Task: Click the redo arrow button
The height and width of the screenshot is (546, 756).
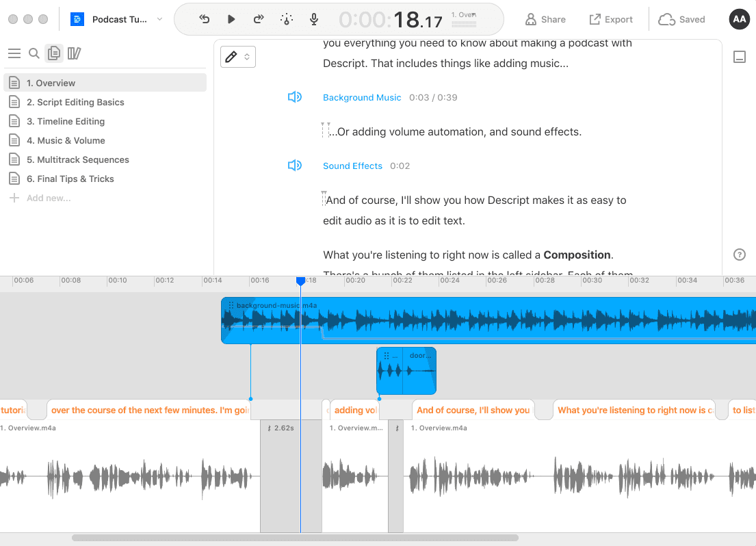Action: [259, 19]
